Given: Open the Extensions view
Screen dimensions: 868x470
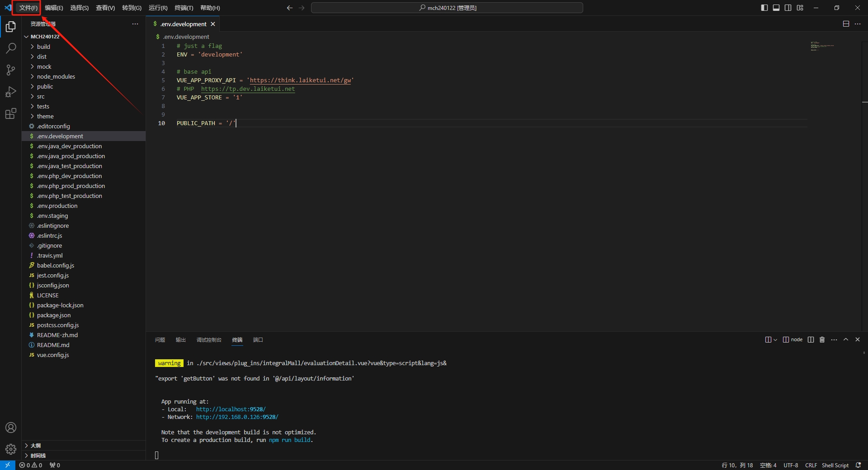Looking at the screenshot, I should tap(11, 113).
